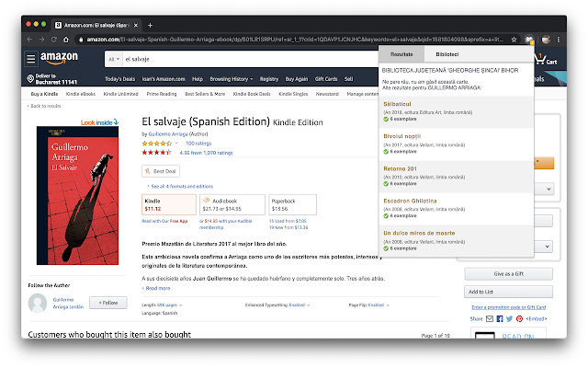Follow author Guillermo Arriaga Jordán

[x=108, y=303]
